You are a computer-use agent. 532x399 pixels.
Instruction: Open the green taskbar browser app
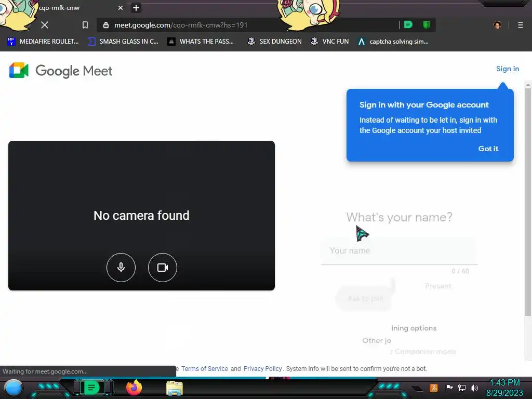click(x=91, y=388)
